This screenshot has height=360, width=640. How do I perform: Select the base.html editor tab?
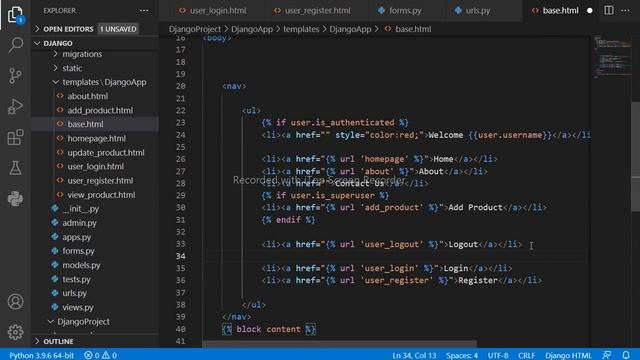click(560, 11)
